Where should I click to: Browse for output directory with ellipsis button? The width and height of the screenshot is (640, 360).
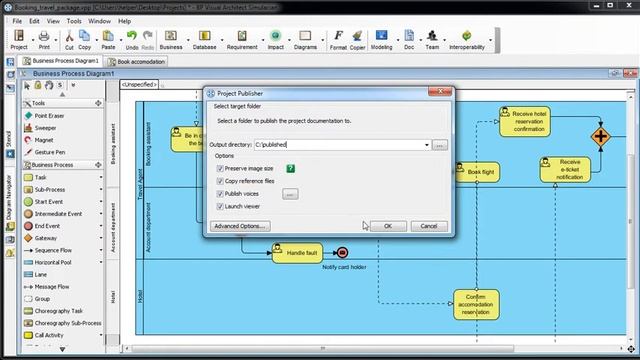pos(440,145)
